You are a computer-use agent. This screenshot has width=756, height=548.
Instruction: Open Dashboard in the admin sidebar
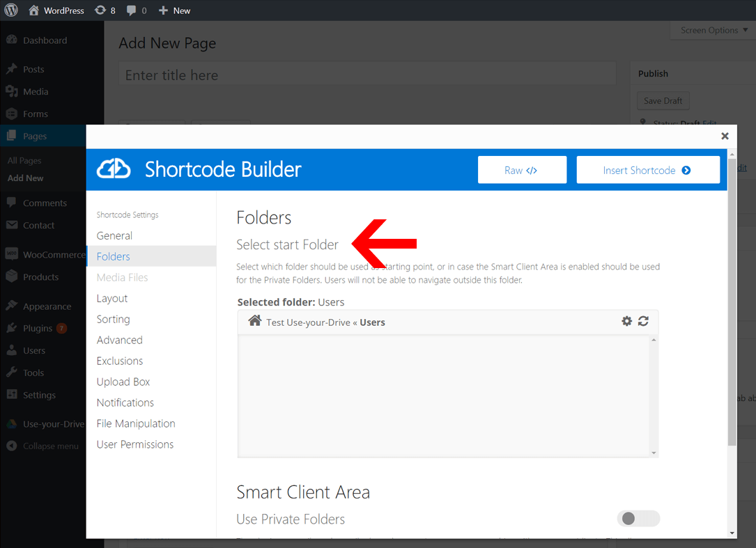click(x=45, y=40)
